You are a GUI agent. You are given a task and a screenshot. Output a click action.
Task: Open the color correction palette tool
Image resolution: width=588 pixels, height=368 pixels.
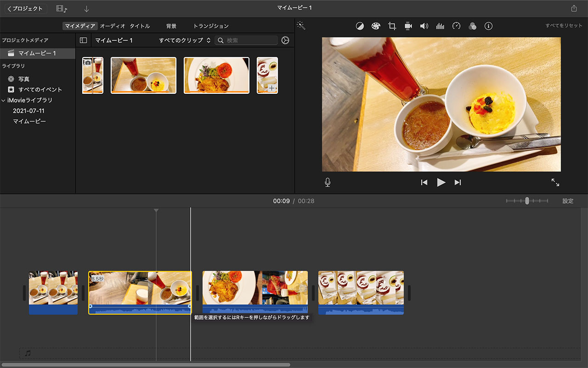pos(376,26)
